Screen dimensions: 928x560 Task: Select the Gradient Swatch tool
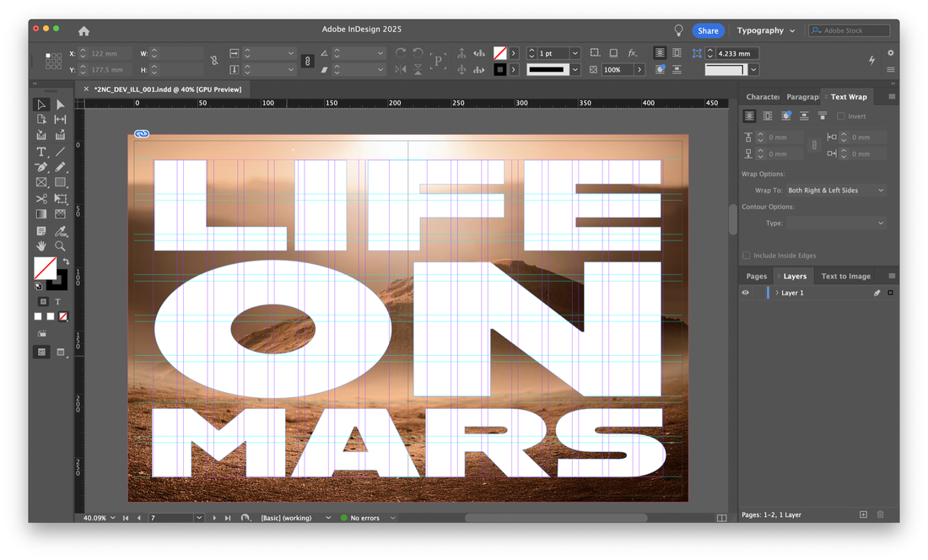(41, 214)
